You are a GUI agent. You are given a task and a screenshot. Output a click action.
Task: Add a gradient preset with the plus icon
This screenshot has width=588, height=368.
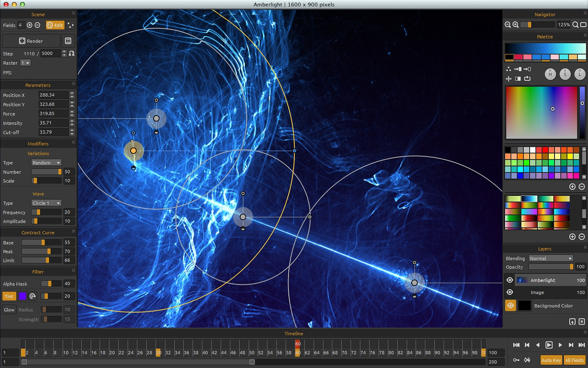572,237
